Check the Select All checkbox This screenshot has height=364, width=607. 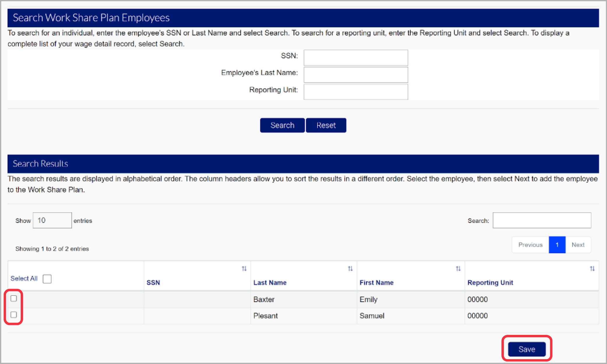(x=47, y=279)
